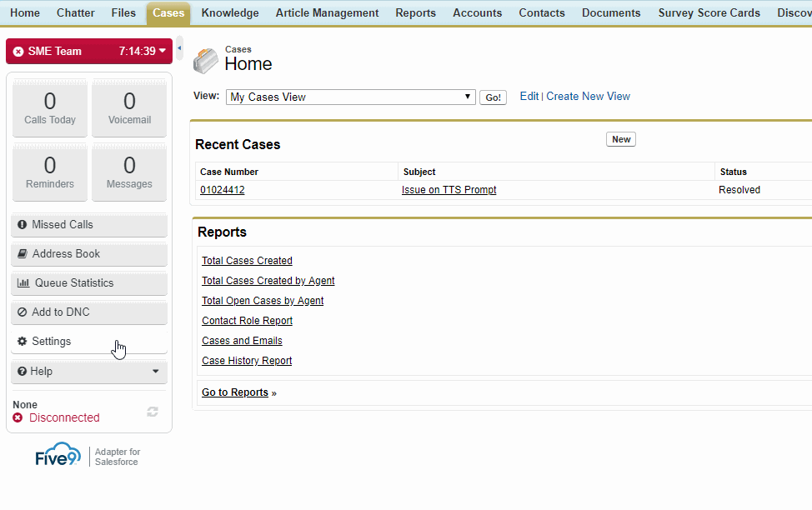812x510 pixels.
Task: Switch to the Knowledge tab
Action: coord(230,13)
